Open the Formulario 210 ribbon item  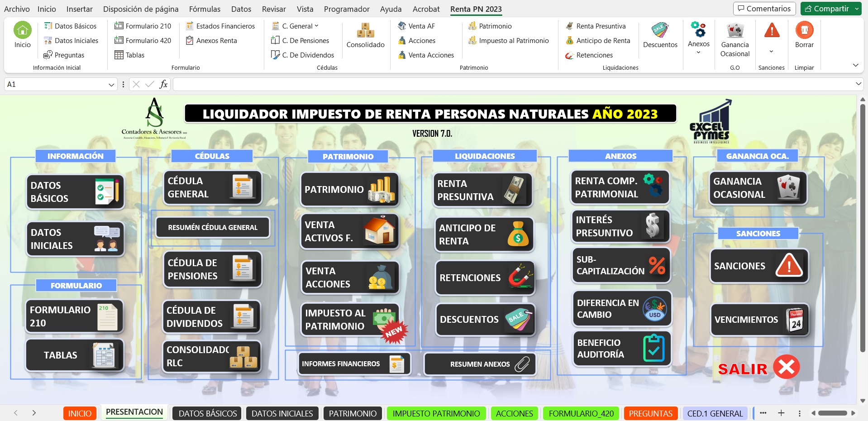point(143,26)
